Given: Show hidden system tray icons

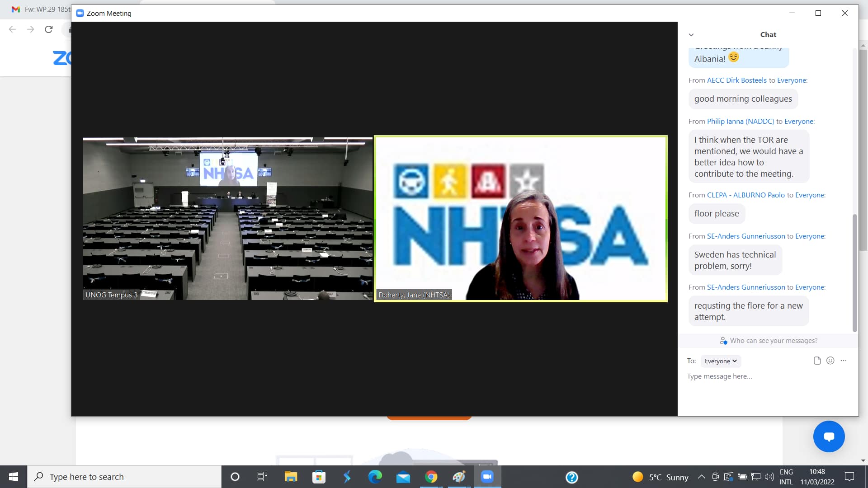Looking at the screenshot, I should [x=701, y=477].
